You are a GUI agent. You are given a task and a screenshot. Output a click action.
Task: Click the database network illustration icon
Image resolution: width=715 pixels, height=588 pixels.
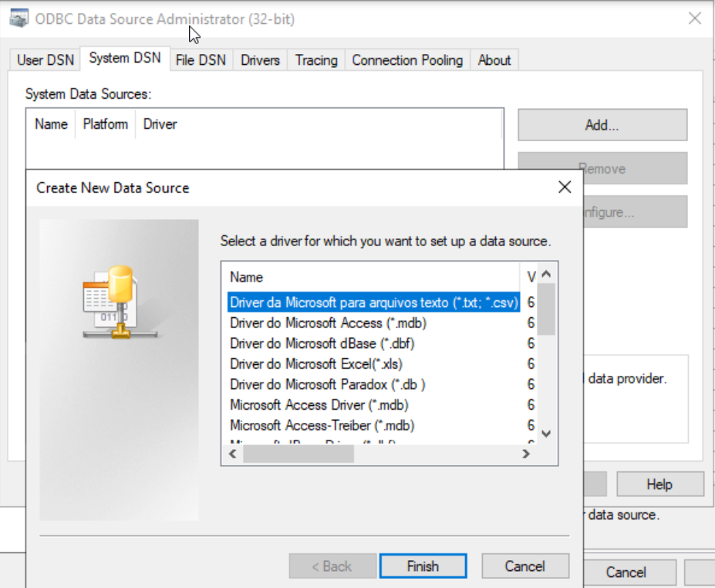(120, 302)
